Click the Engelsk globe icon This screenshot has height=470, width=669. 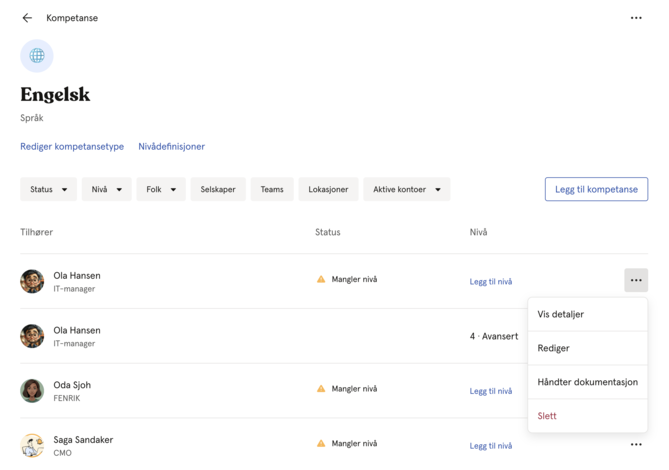click(37, 55)
